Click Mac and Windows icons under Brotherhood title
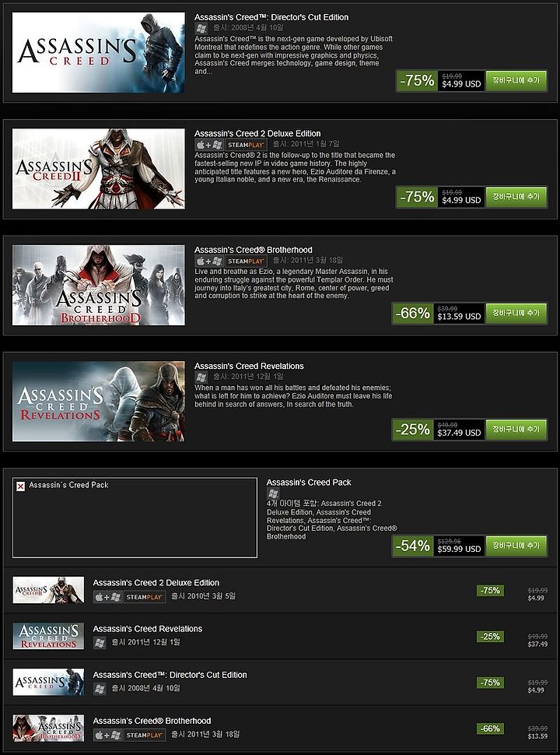Image resolution: width=560 pixels, height=755 pixels. pos(209,261)
